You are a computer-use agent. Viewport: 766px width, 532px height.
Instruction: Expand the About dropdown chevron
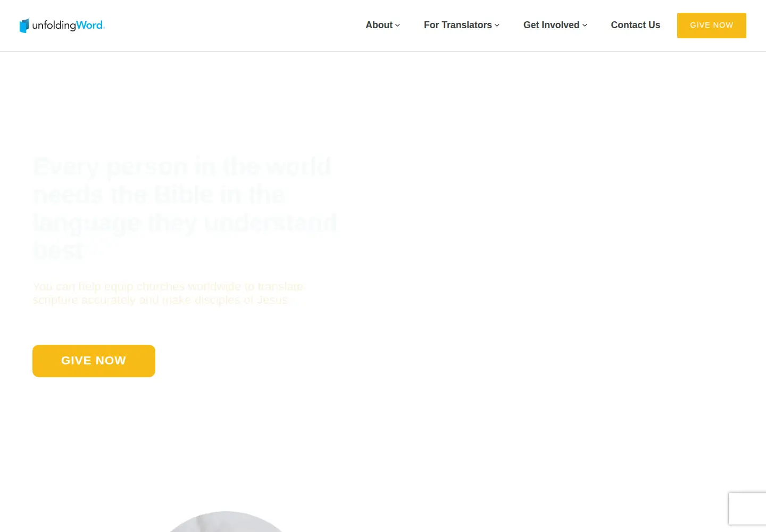coord(397,26)
